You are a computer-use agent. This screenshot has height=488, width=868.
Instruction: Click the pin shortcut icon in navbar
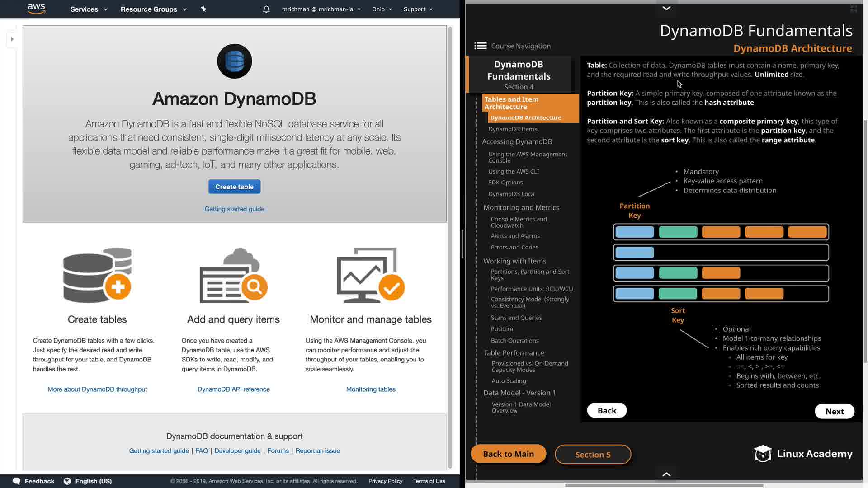tap(203, 9)
